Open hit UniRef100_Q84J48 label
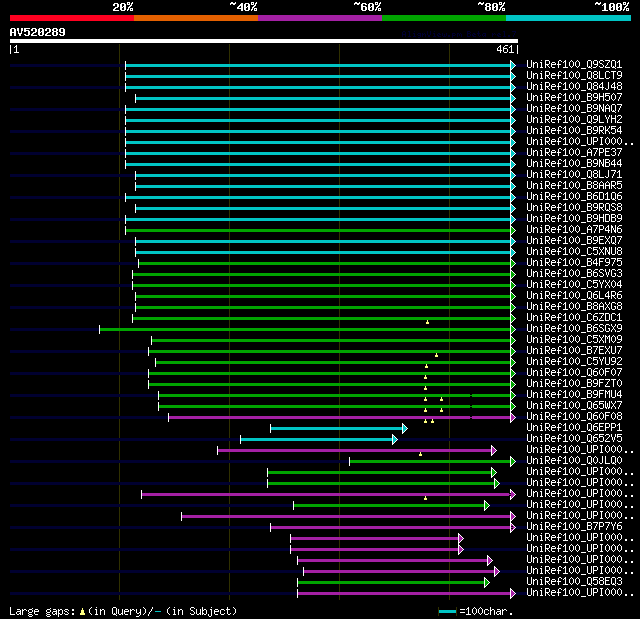The width and height of the screenshot is (640, 619). [x=574, y=87]
